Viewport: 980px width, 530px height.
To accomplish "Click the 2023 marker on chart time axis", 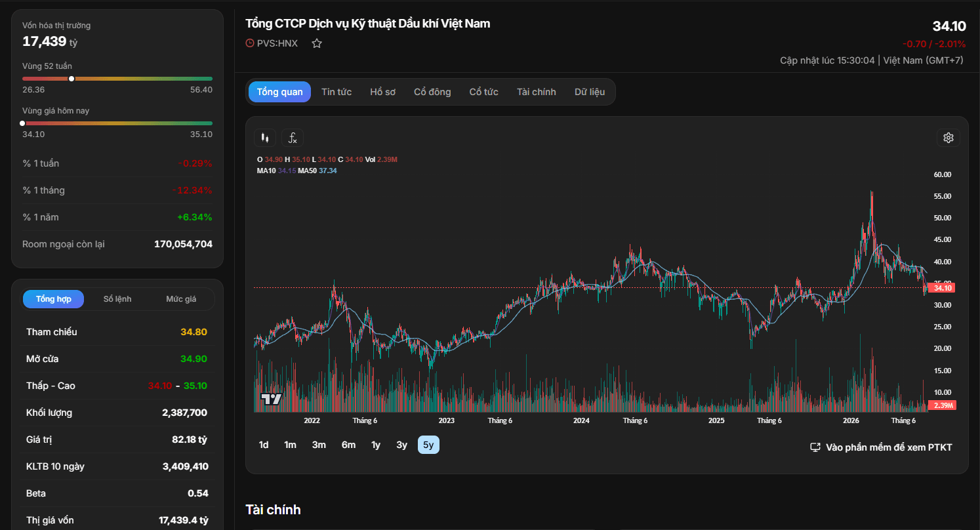I will 446,420.
